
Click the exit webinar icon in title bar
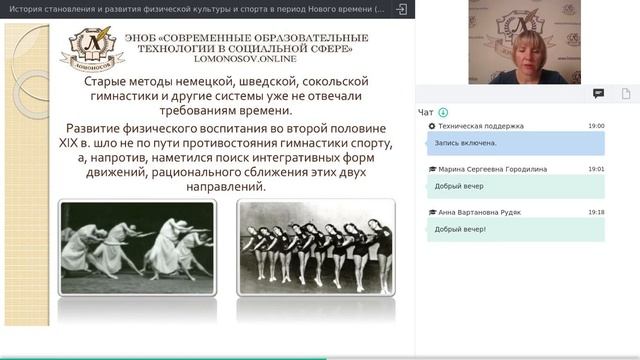[401, 9]
